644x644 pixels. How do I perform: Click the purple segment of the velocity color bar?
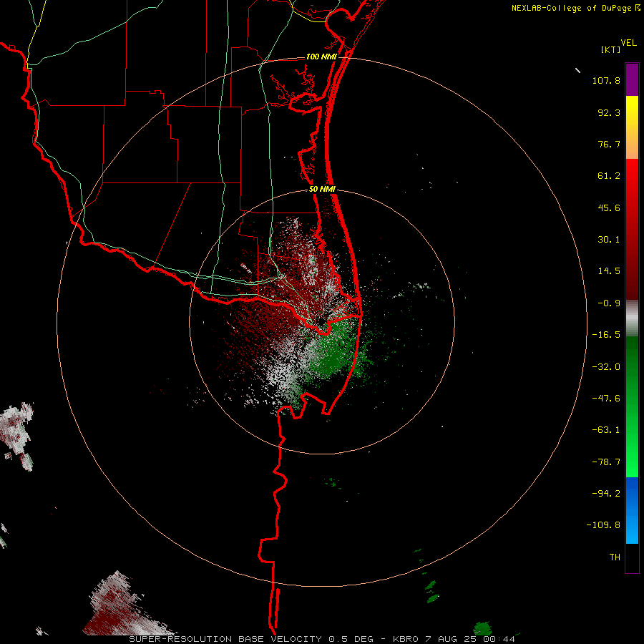[632, 79]
